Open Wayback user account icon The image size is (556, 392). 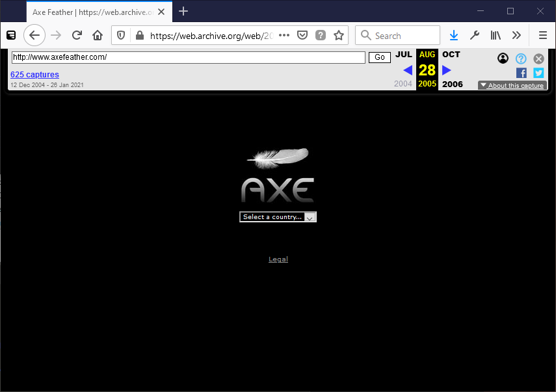coord(503,58)
